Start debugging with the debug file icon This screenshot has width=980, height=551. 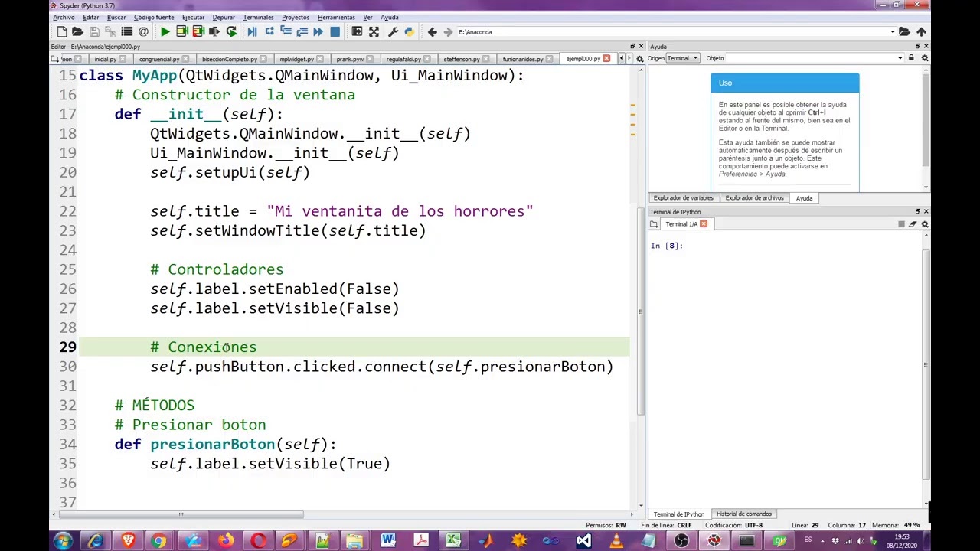tap(253, 31)
